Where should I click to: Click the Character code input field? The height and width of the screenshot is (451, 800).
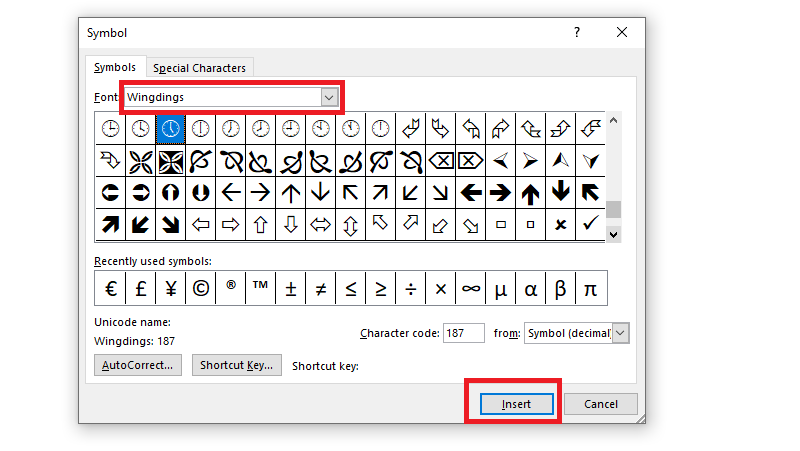click(464, 333)
